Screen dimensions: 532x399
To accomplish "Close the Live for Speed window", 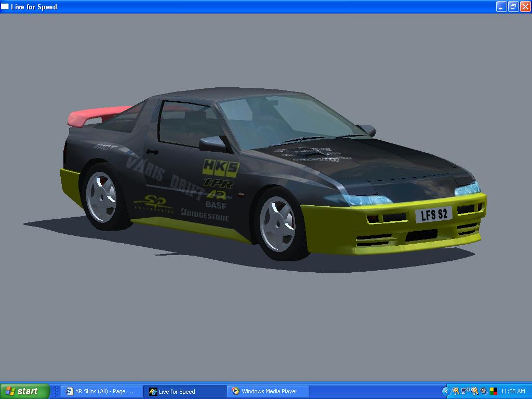I will [525, 6].
